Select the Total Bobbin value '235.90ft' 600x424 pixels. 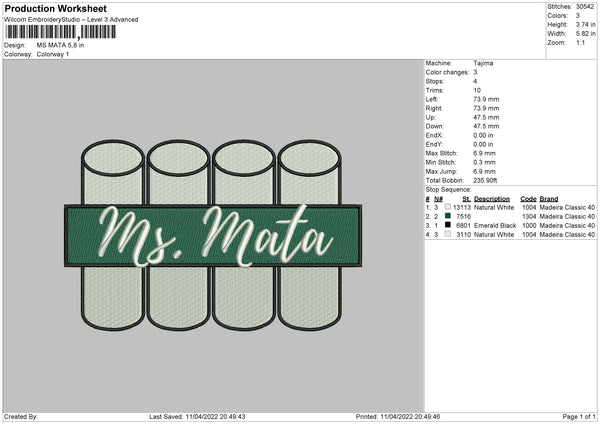[485, 181]
